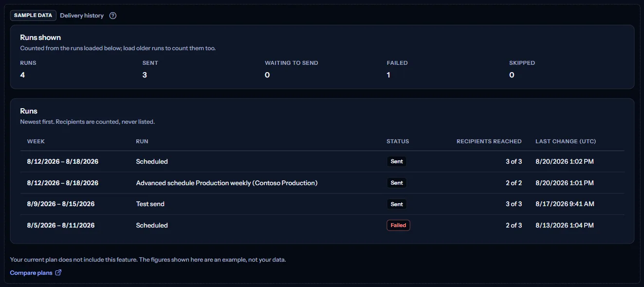Click the timestamp 8/20/2026 1:02 PM
Screen dimensions: 644x287
[x=565, y=161]
